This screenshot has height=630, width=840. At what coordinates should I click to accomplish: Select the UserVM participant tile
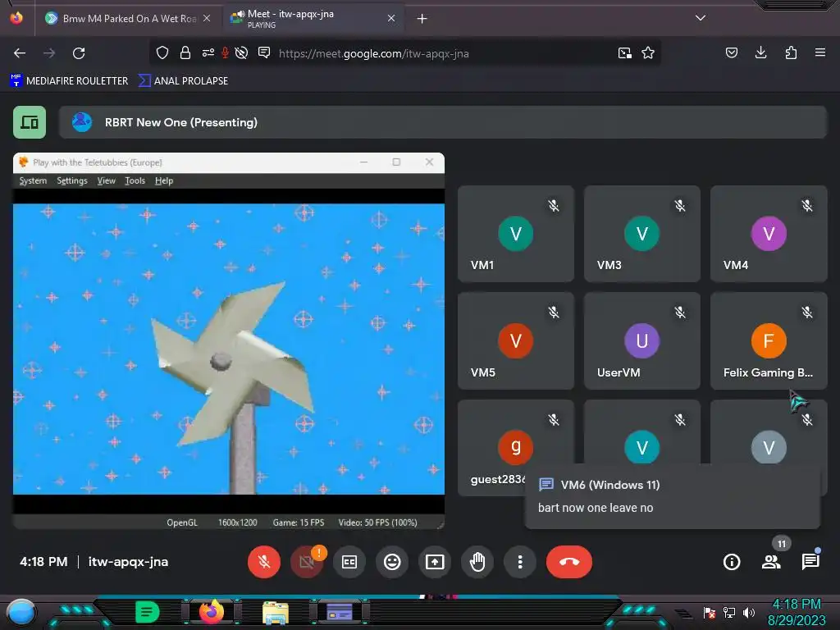641,340
